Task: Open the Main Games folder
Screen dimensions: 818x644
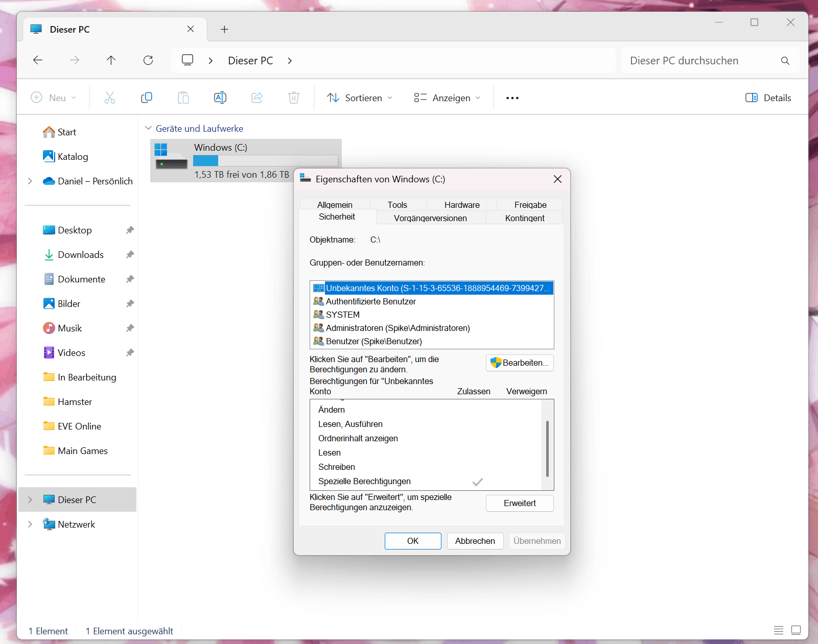Action: click(76, 451)
